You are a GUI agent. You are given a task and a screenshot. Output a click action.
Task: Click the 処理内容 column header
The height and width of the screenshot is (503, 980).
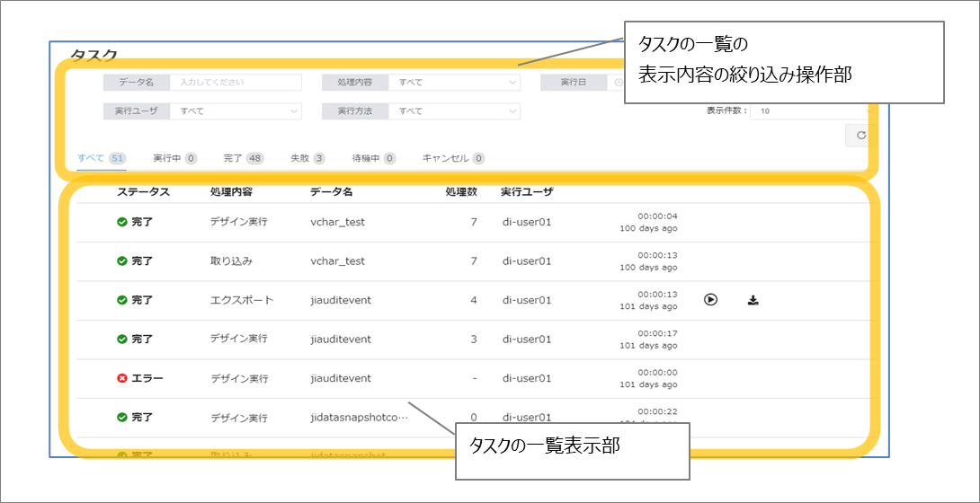point(232,192)
